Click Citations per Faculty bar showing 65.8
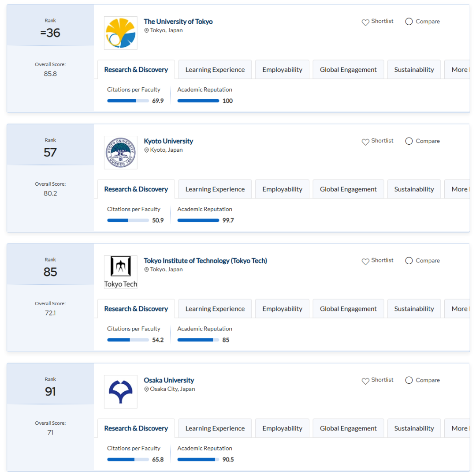476x472 pixels. click(x=128, y=460)
